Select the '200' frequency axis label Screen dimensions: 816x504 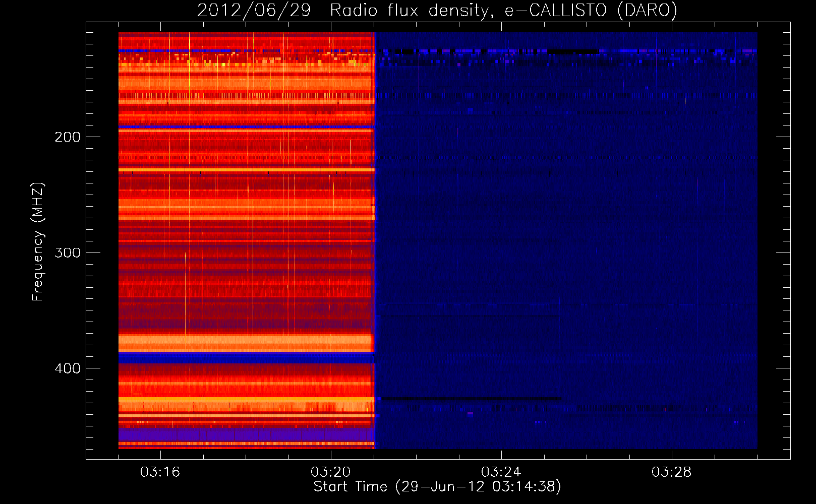[68, 137]
